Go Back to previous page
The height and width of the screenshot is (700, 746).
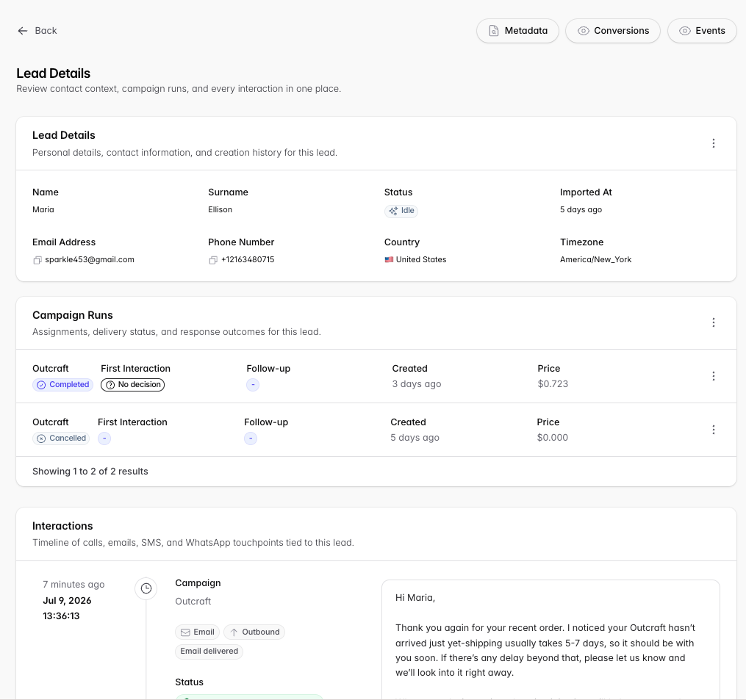pyautogui.click(x=37, y=31)
